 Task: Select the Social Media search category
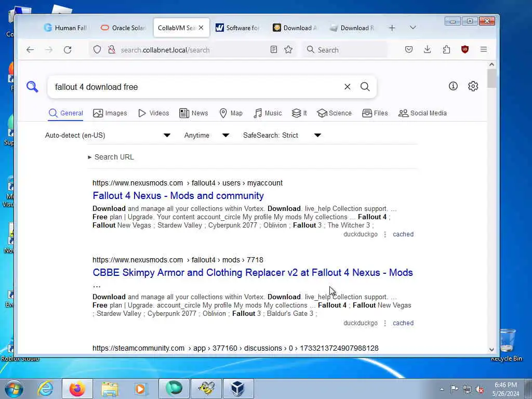pos(422,113)
